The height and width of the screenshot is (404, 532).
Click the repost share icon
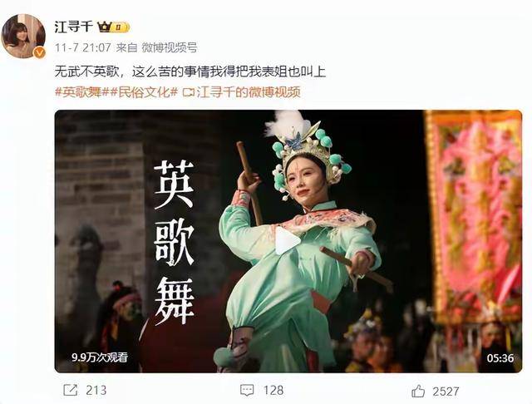[71, 390]
